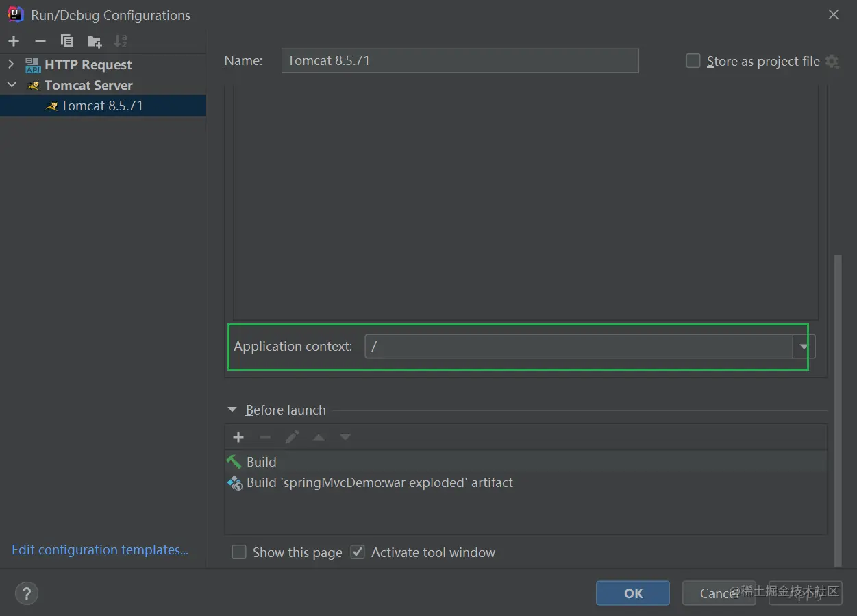The height and width of the screenshot is (616, 857).
Task: Create new configuration folder icon
Action: click(95, 41)
